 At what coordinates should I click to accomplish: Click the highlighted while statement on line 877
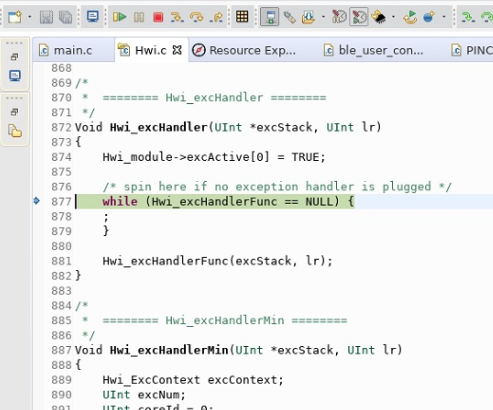click(x=228, y=202)
